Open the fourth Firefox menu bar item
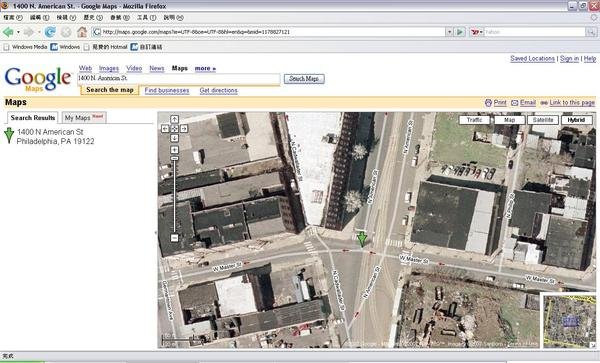The width and height of the screenshot is (600, 363). tap(93, 18)
